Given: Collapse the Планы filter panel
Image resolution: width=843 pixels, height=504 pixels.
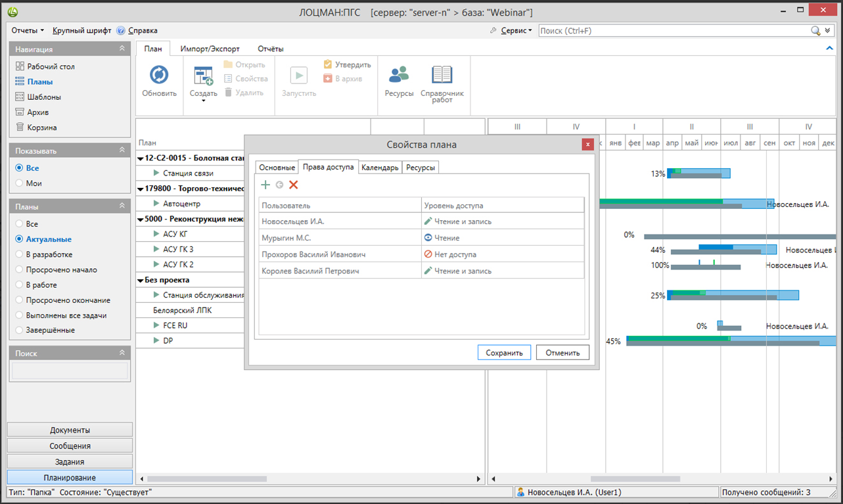Looking at the screenshot, I should click(x=122, y=206).
